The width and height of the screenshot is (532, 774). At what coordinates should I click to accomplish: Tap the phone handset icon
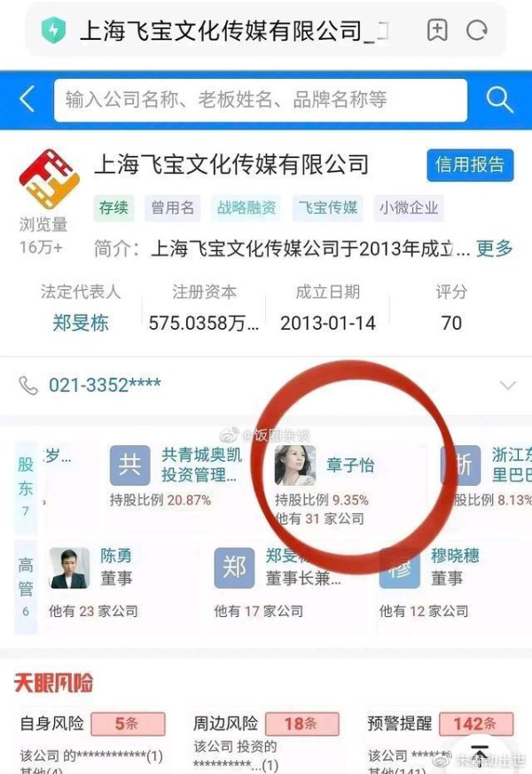28,386
